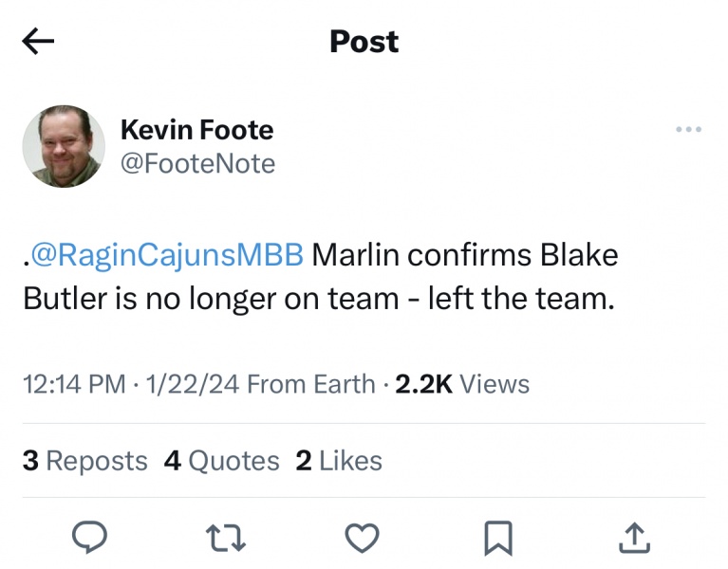Tap the reply speech bubble icon
Viewport: 728px width, 569px height.
[89, 538]
